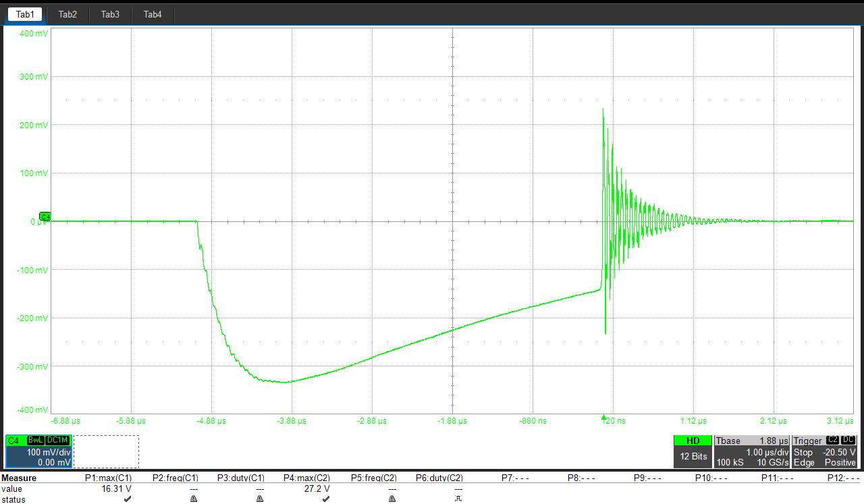
Task: Click the value row label in Measure table
Action: [11, 488]
